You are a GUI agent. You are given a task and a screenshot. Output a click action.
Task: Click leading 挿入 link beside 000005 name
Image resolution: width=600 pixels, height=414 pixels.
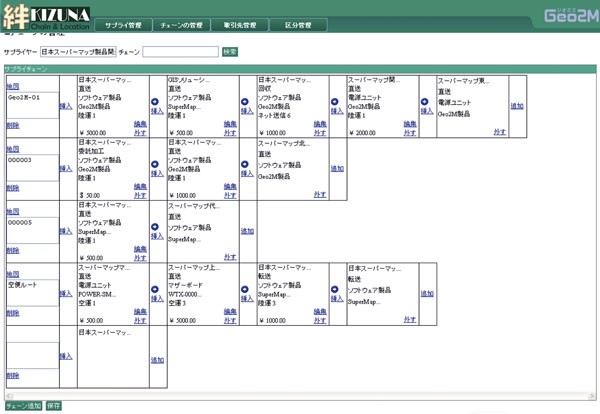pyautogui.click(x=66, y=231)
